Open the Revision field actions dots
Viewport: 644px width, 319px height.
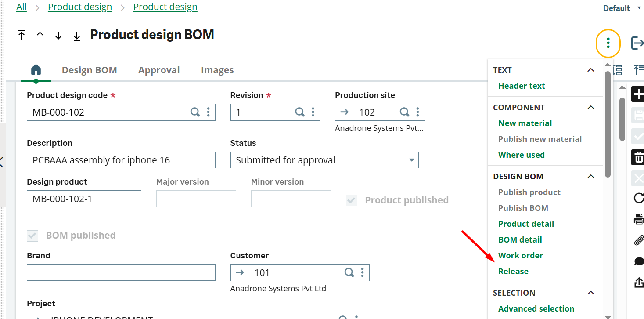(313, 112)
